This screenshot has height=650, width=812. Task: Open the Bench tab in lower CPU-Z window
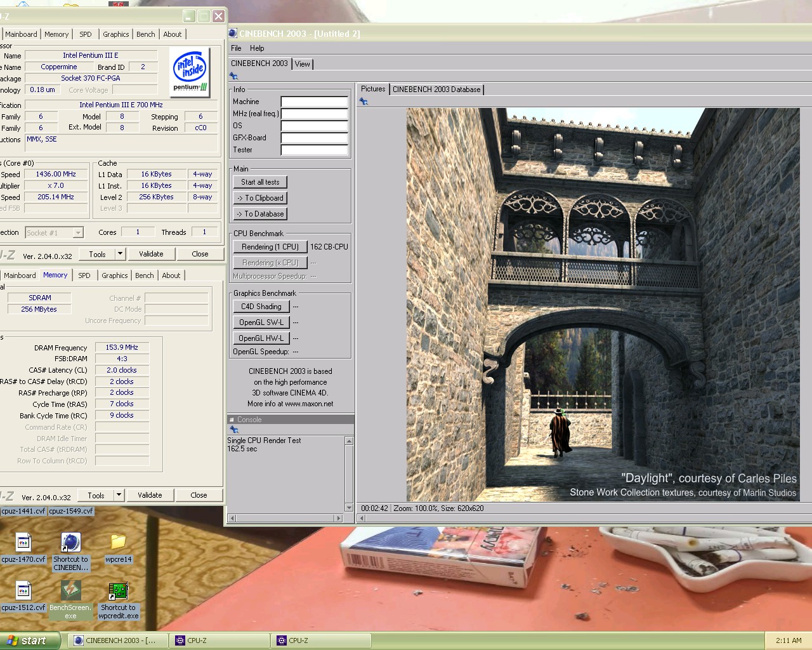145,275
